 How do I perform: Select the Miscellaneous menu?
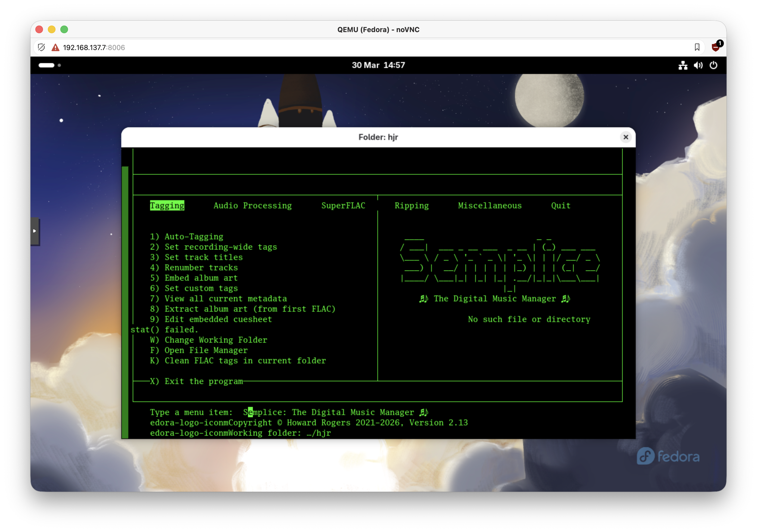[490, 205]
